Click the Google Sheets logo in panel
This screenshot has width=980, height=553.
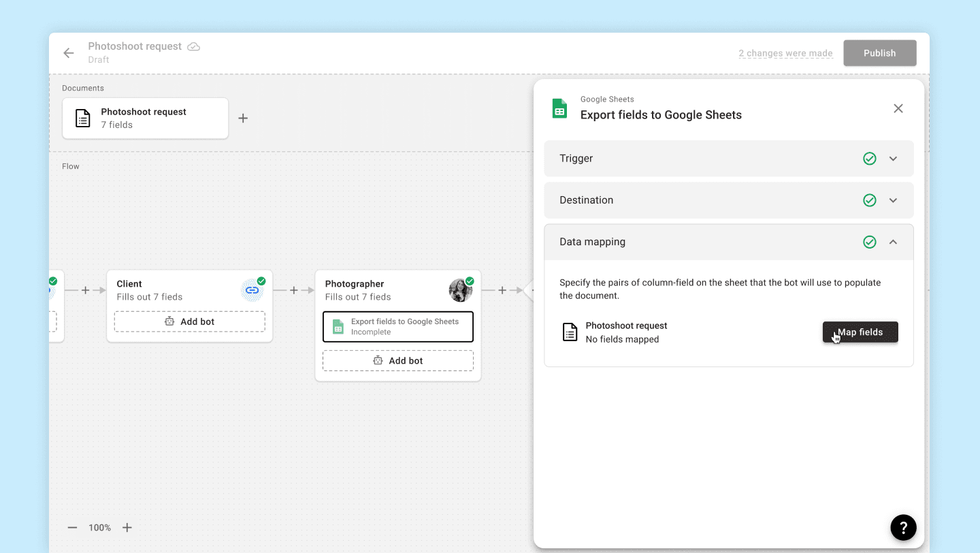[559, 108]
